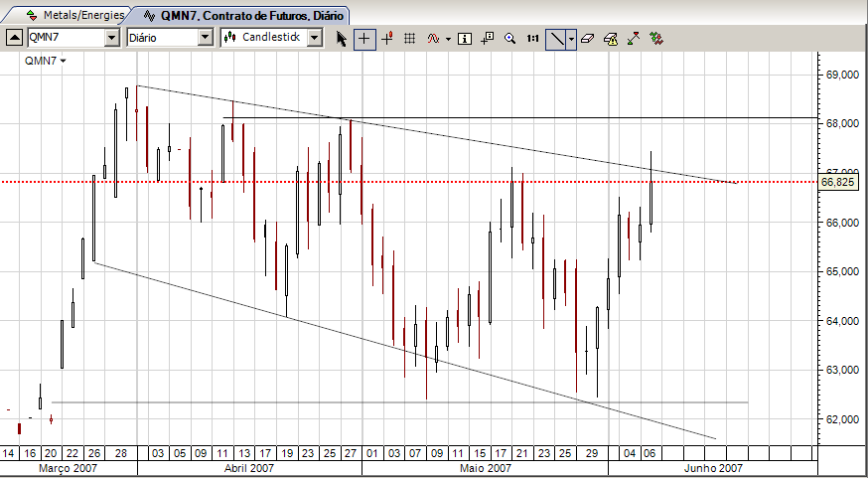
Task: Click the red-green diagonal arrow icon
Action: click(x=634, y=39)
